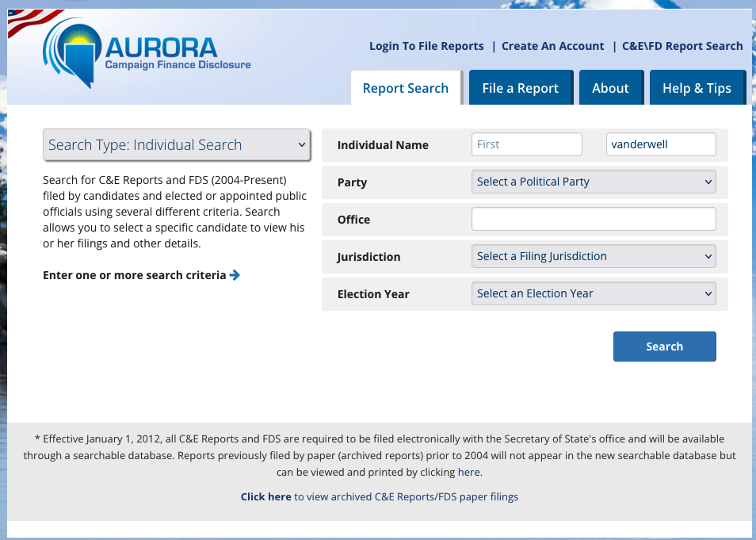Click 'Click here' to view paper filings
This screenshot has width=756, height=540.
(265, 496)
